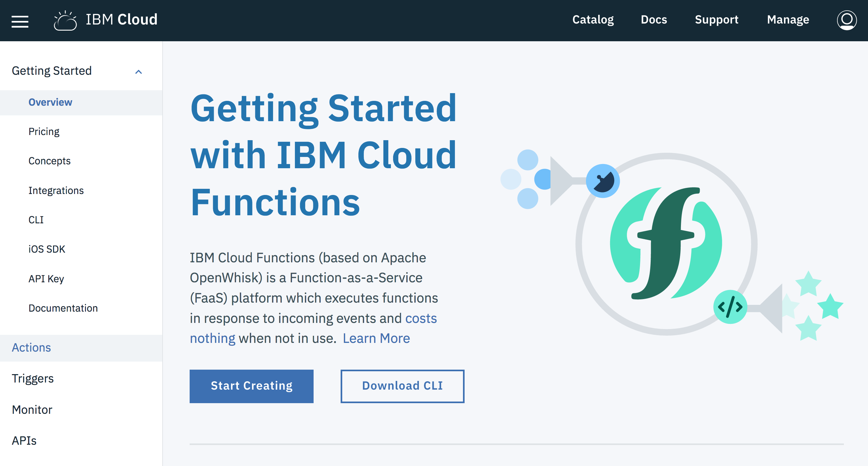The height and width of the screenshot is (466, 868).
Task: Click the IBM Cloud logo icon
Action: coord(65,21)
